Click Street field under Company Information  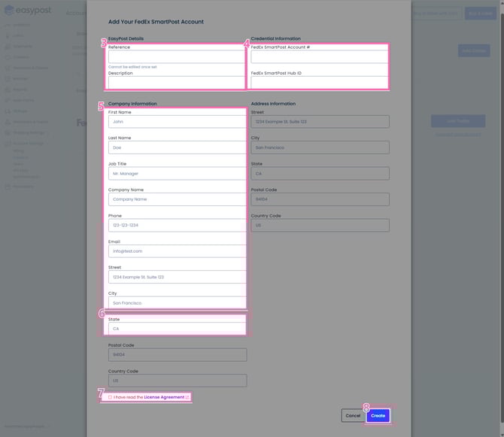178,277
